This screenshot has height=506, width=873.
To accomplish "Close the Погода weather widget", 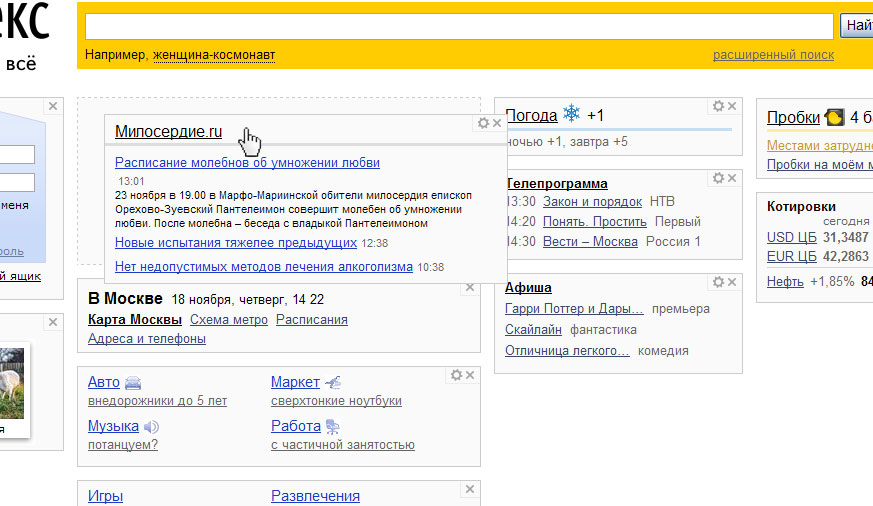I will tap(732, 106).
